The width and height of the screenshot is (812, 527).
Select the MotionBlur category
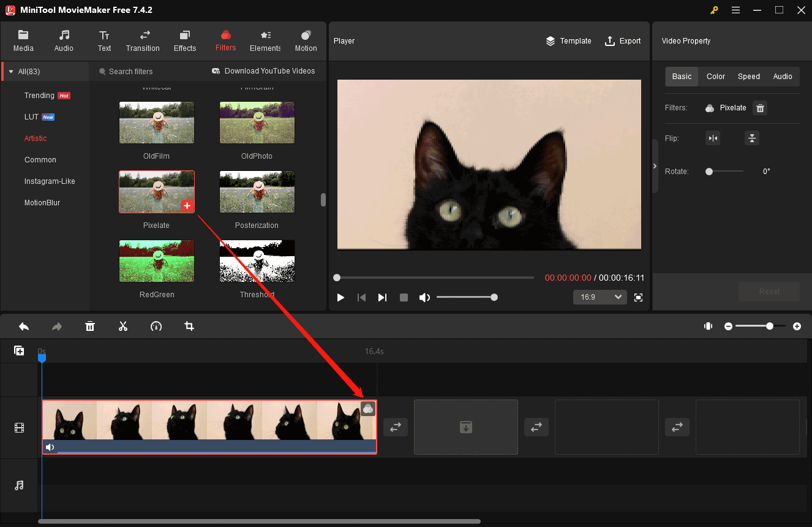[42, 203]
